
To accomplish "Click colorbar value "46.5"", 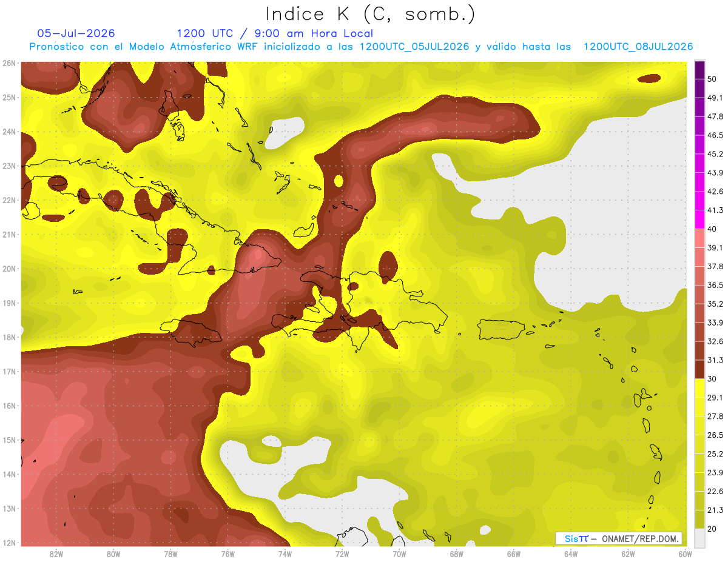I will pos(715,135).
